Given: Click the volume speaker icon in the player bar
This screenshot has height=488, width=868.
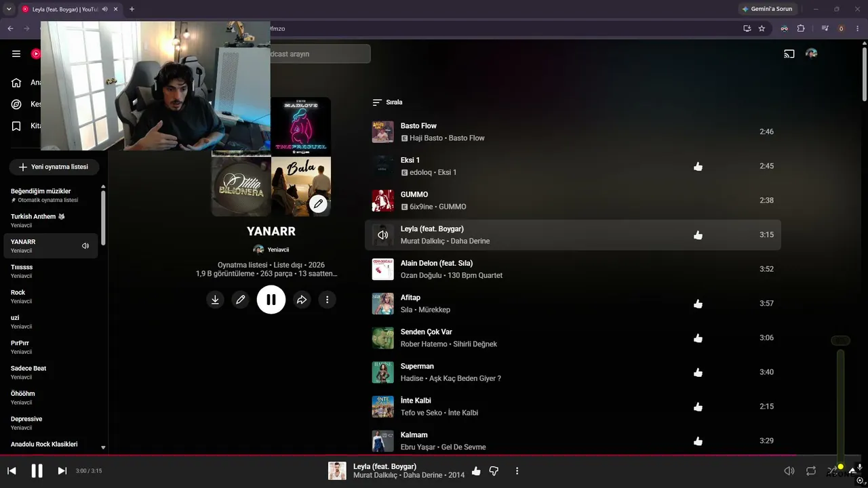Looking at the screenshot, I should pyautogui.click(x=789, y=471).
